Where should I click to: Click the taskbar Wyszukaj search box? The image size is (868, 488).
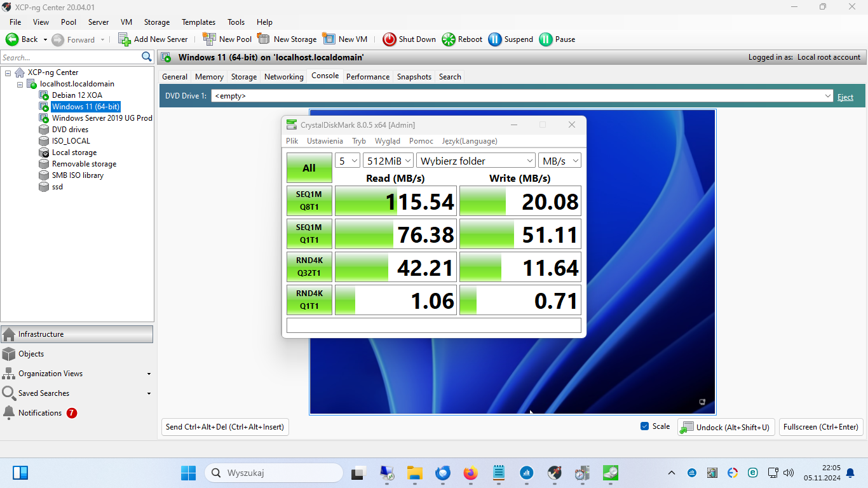click(x=274, y=473)
